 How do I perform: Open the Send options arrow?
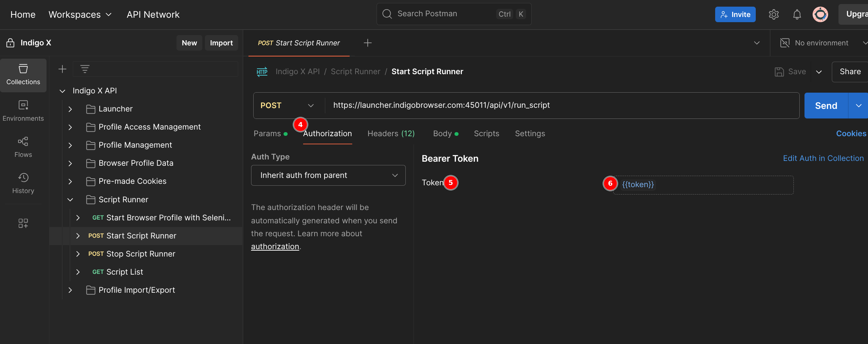tap(858, 106)
